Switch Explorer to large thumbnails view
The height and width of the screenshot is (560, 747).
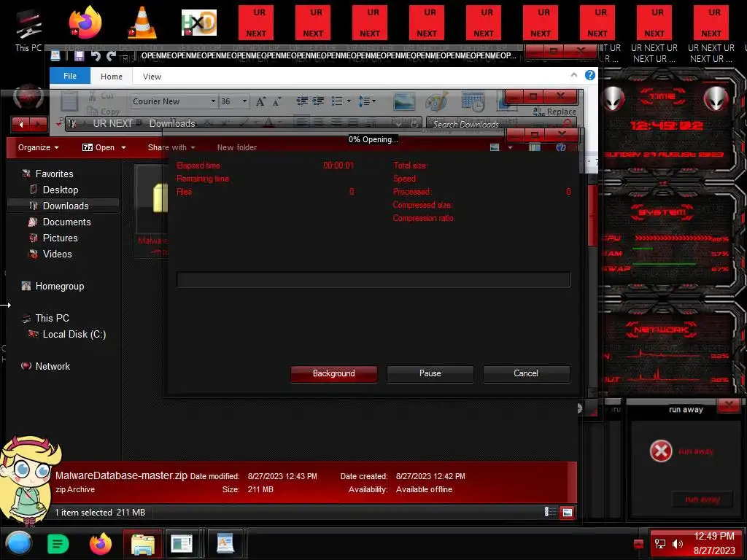click(568, 512)
